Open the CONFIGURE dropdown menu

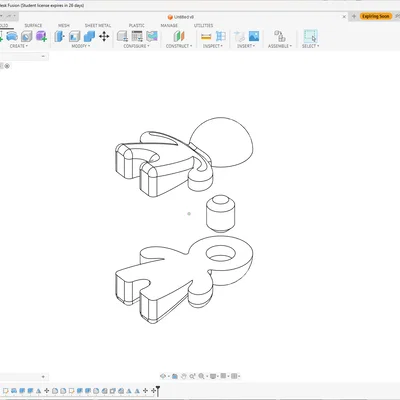pyautogui.click(x=136, y=46)
